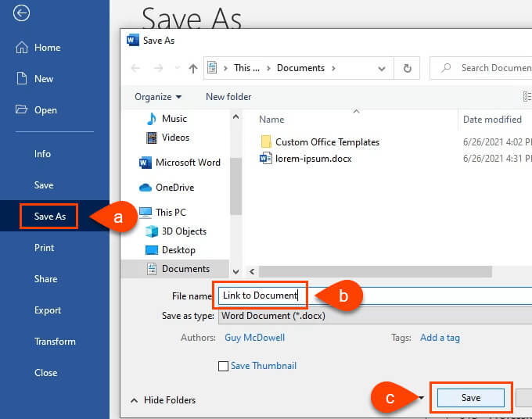Select OneDrive in navigation tree
532x419 pixels.
pos(174,188)
